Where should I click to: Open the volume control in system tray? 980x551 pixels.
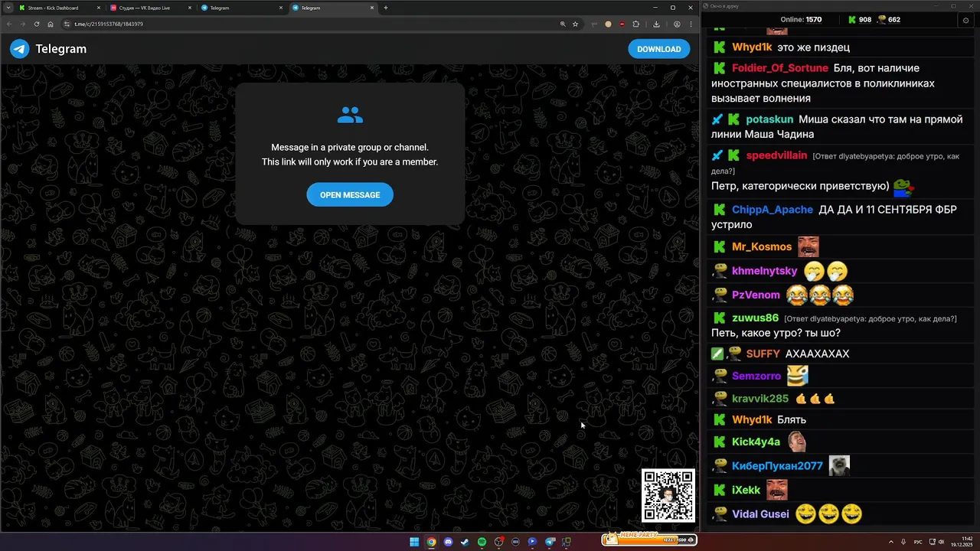[x=940, y=542]
